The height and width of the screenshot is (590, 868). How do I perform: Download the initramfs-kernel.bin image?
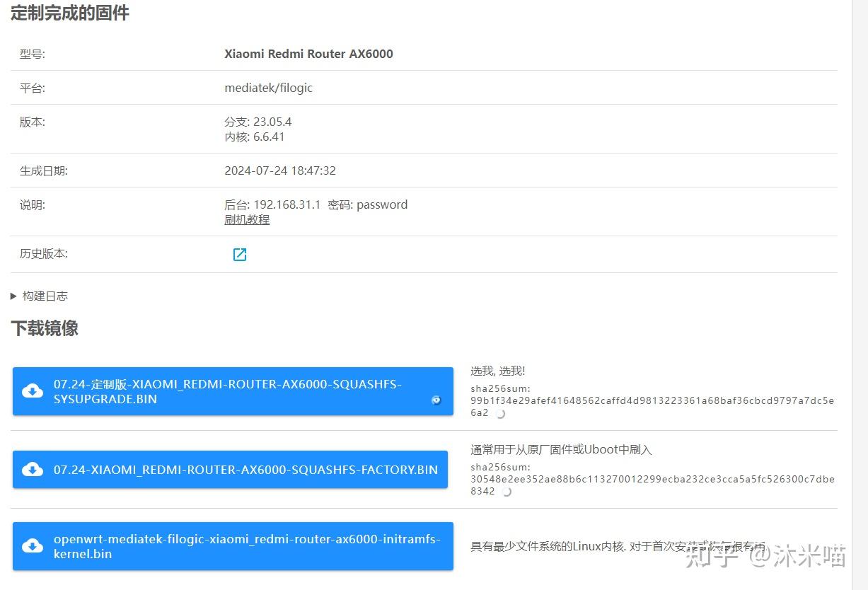tap(233, 546)
